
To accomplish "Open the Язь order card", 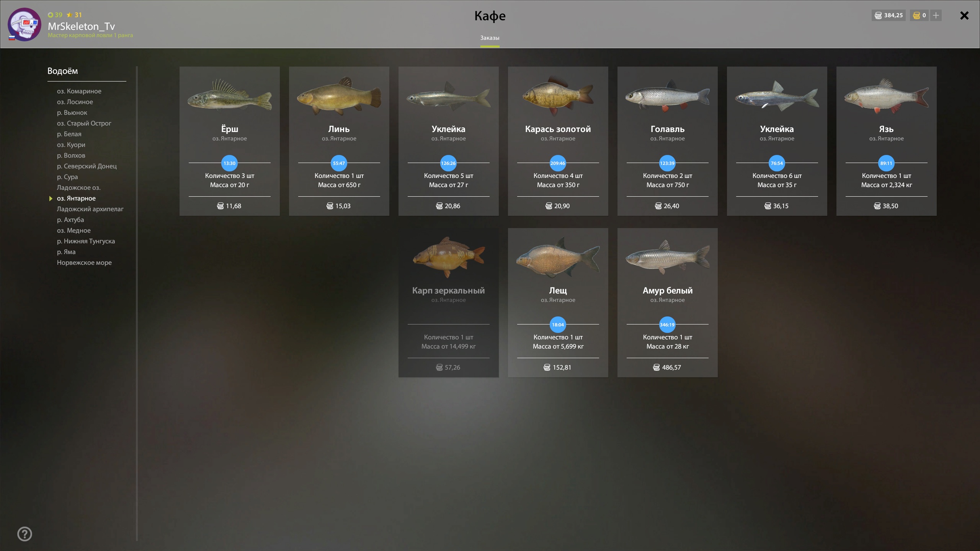I will 886,141.
